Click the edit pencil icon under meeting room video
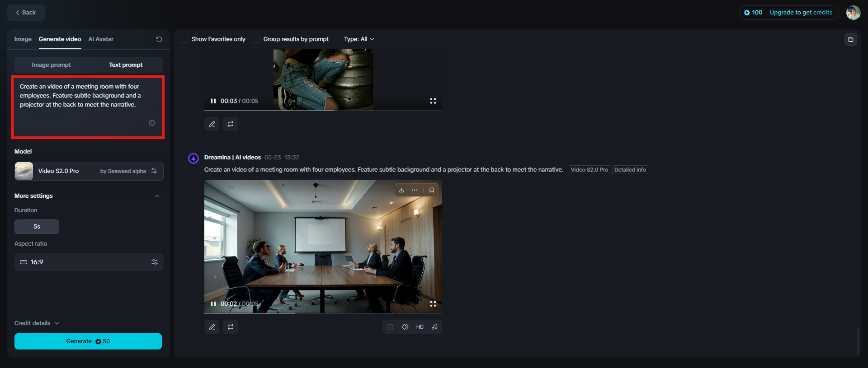Viewport: 868px width, 368px height. pyautogui.click(x=212, y=327)
